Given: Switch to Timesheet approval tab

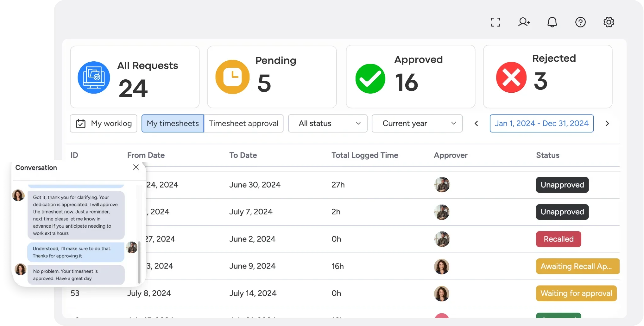Looking at the screenshot, I should point(243,123).
